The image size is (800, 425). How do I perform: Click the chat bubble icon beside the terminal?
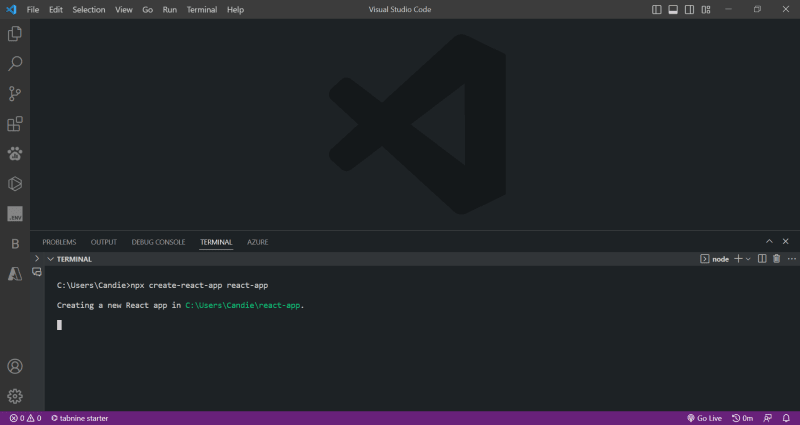(37, 272)
